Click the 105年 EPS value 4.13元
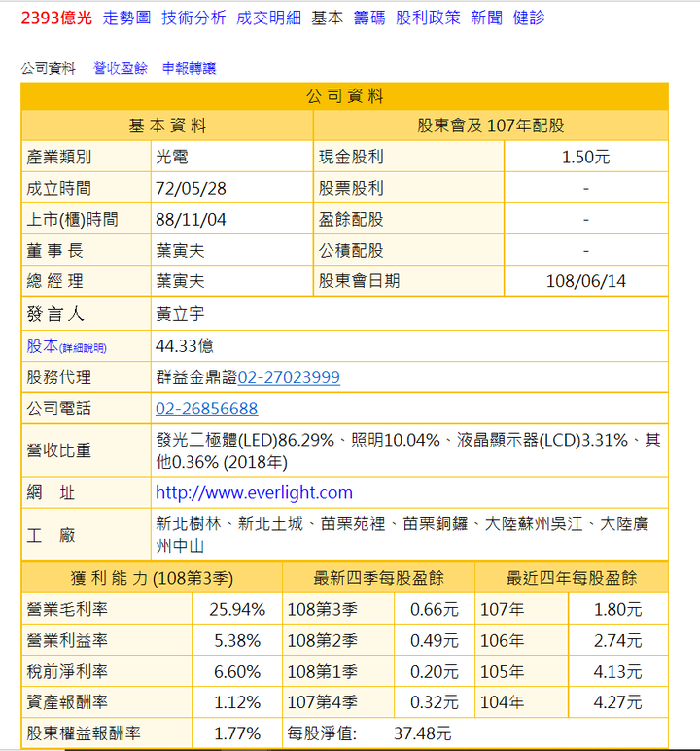The image size is (700, 751). 617,672
